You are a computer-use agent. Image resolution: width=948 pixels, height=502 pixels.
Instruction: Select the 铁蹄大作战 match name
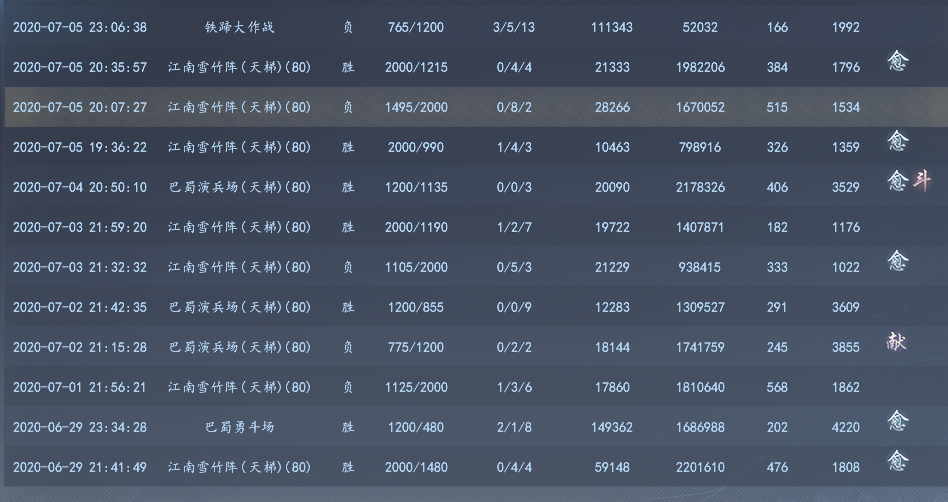coord(239,27)
